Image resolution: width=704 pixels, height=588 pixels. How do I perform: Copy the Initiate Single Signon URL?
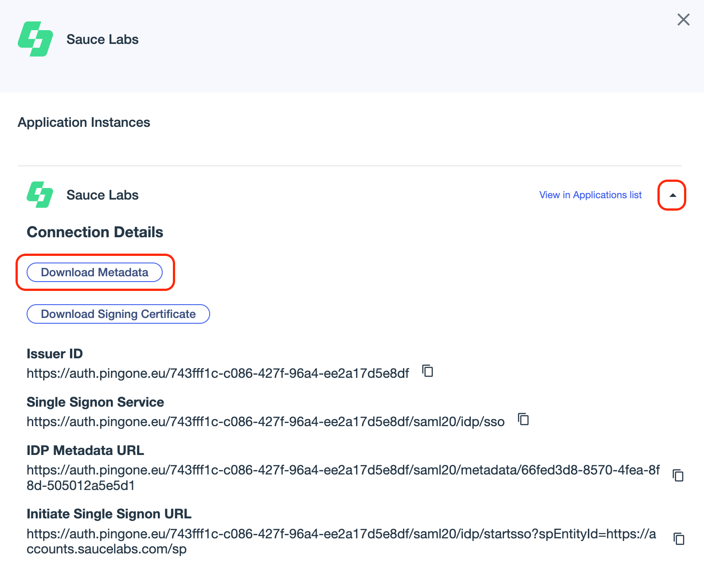pos(679,539)
